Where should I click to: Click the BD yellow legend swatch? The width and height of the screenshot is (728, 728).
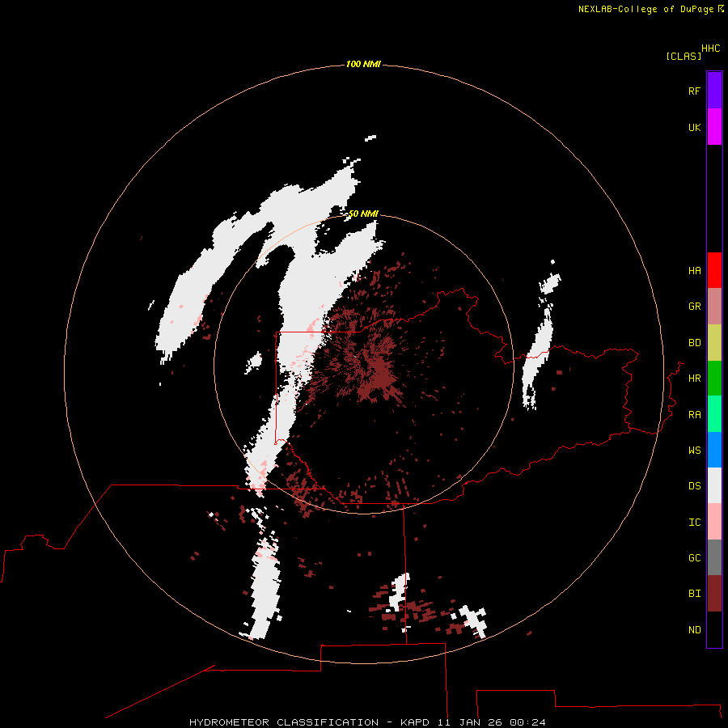pyautogui.click(x=714, y=343)
